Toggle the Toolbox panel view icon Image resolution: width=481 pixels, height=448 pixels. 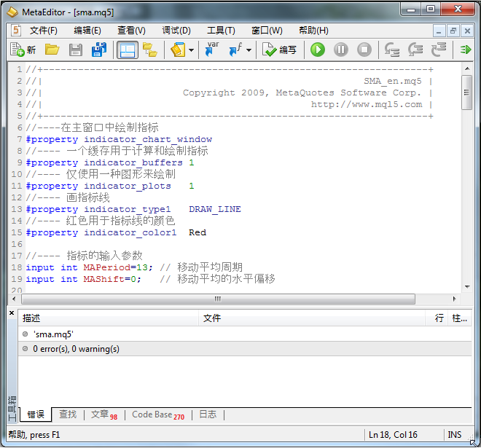tap(127, 50)
